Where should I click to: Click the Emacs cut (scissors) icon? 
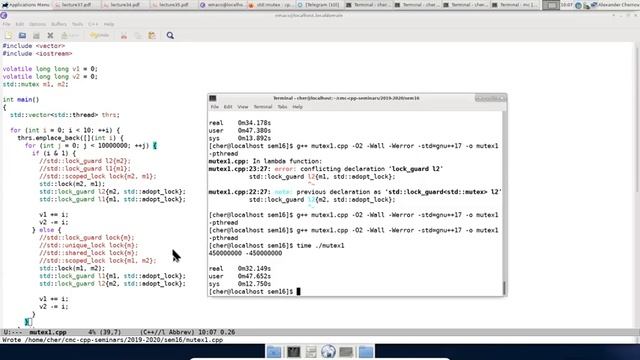(124, 36)
